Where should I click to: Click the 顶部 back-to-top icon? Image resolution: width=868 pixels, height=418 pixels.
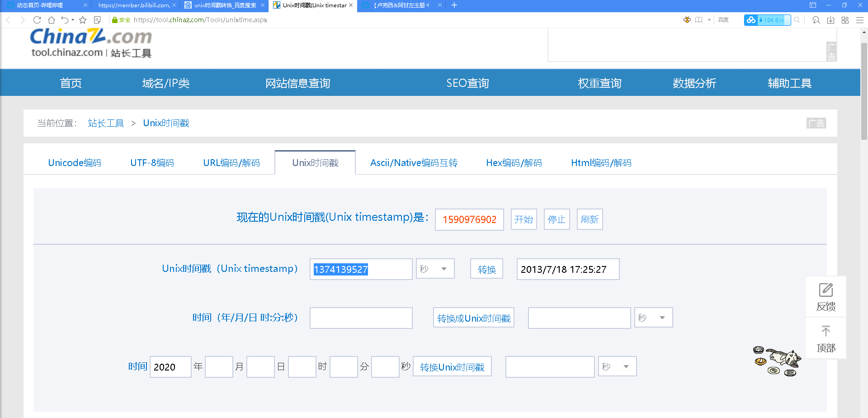click(826, 332)
